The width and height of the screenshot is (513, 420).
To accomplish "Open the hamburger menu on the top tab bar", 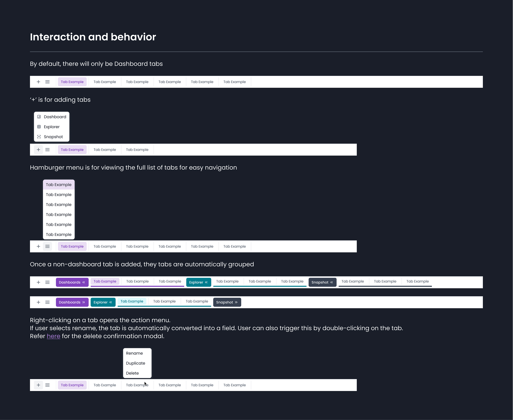I will (x=47, y=82).
